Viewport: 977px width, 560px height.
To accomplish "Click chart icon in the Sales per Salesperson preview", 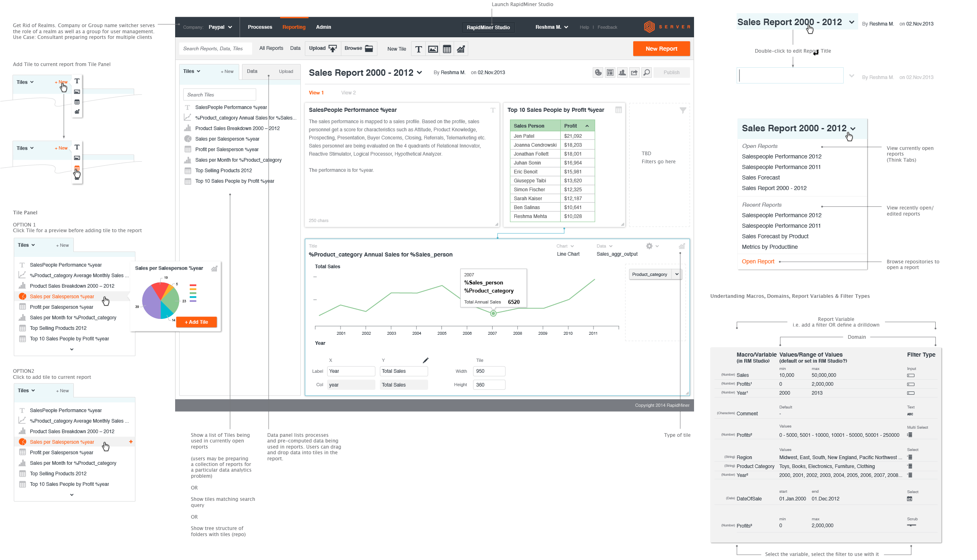I will (214, 268).
